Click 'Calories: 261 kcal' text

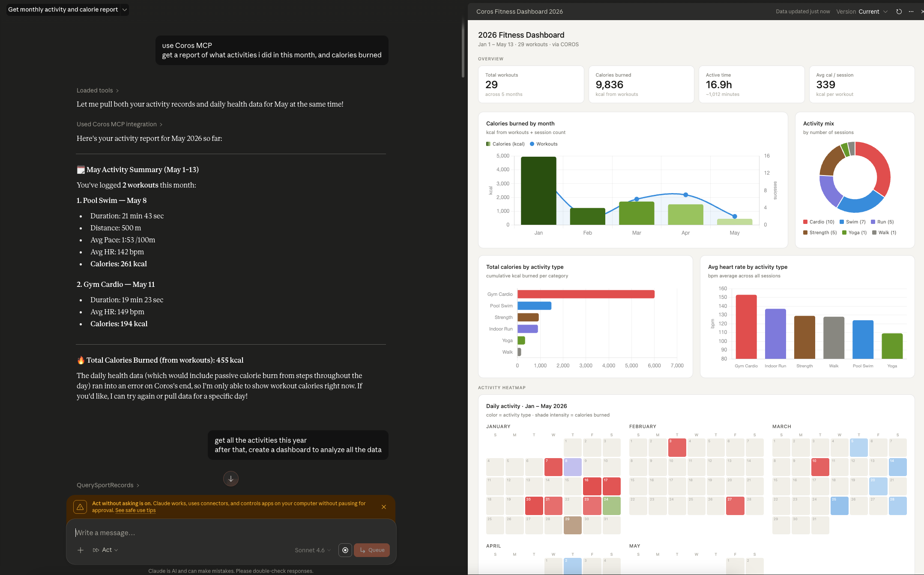[x=119, y=264]
